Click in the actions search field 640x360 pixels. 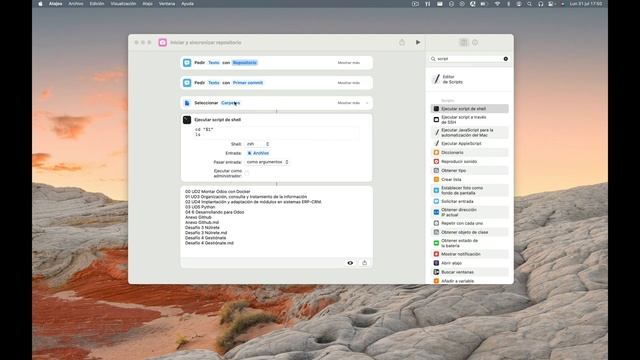[x=469, y=59]
